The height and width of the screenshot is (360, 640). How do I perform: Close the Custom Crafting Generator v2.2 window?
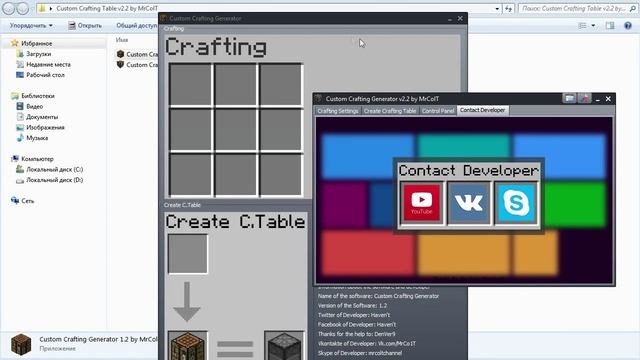tap(608, 99)
